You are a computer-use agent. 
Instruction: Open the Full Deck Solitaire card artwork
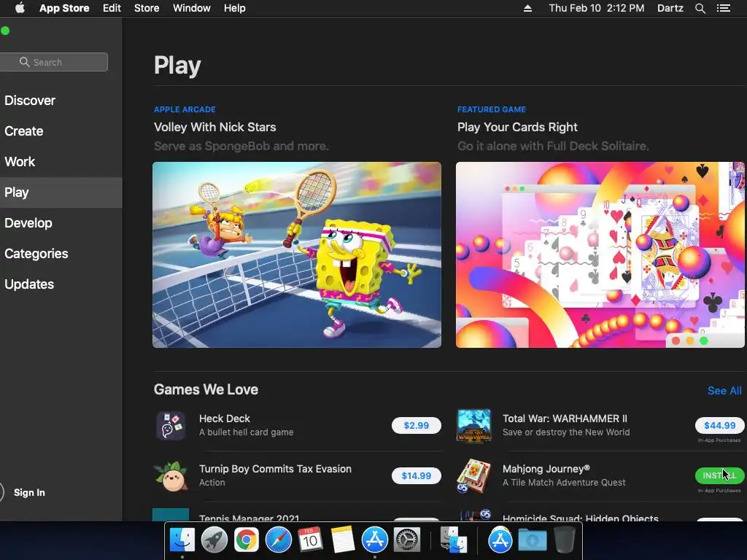600,254
